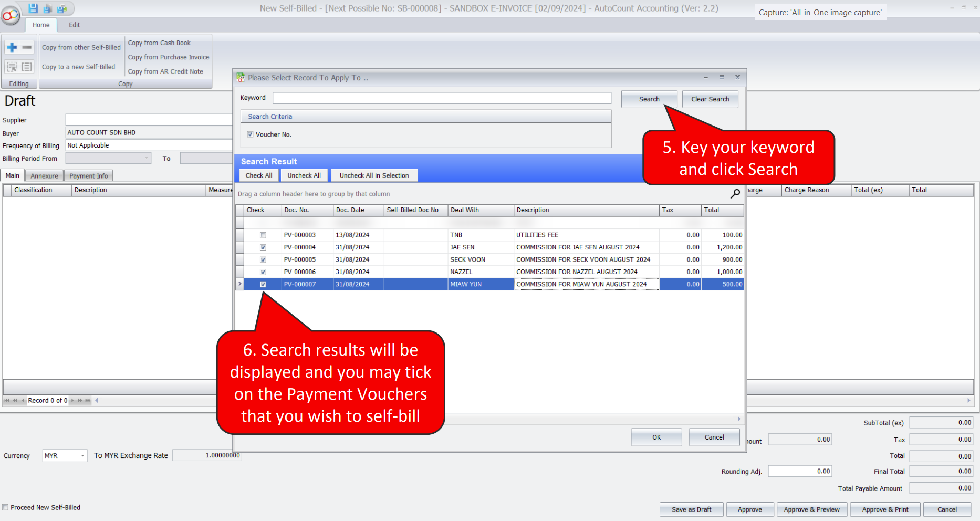Click the blue plus add-row icon
Image resolution: width=980 pixels, height=521 pixels.
[12, 47]
